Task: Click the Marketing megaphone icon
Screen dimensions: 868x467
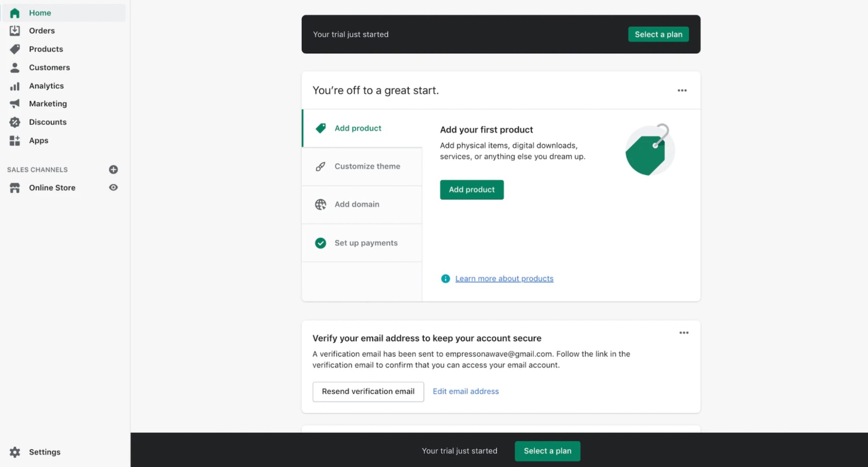Action: coord(15,104)
